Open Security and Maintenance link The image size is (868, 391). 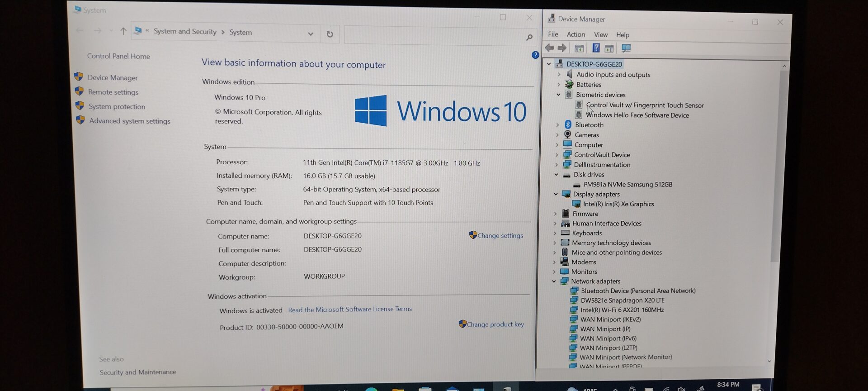(138, 372)
